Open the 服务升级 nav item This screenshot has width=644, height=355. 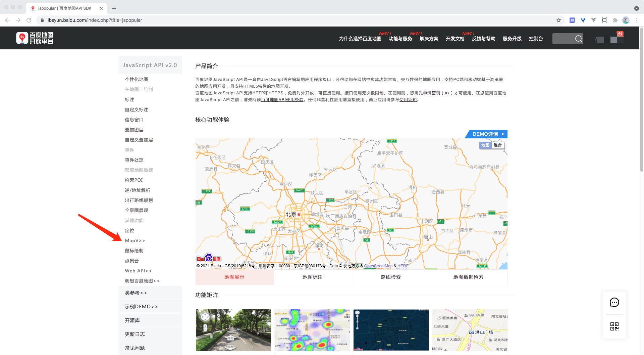[x=512, y=39]
